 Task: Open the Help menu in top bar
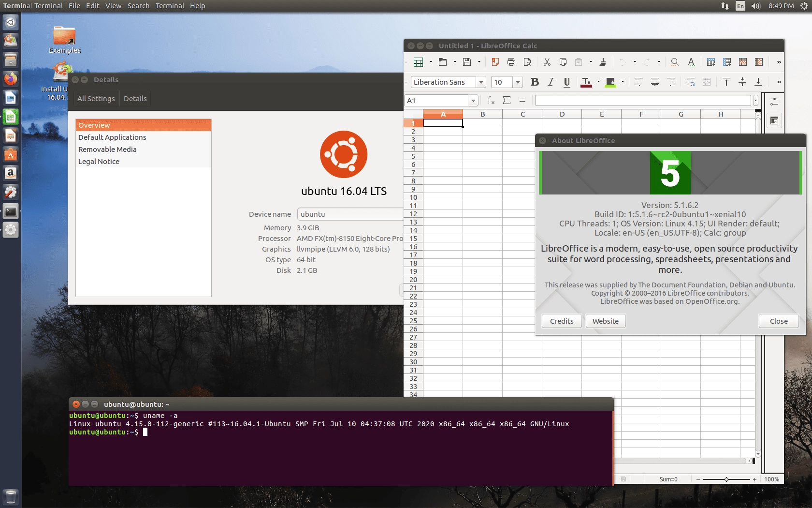[x=197, y=6]
